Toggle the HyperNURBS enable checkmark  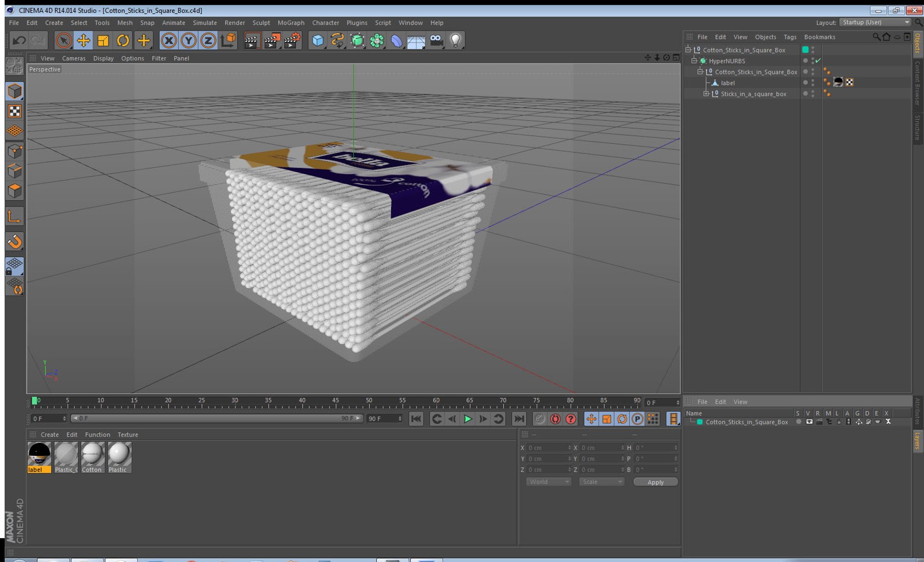(818, 61)
